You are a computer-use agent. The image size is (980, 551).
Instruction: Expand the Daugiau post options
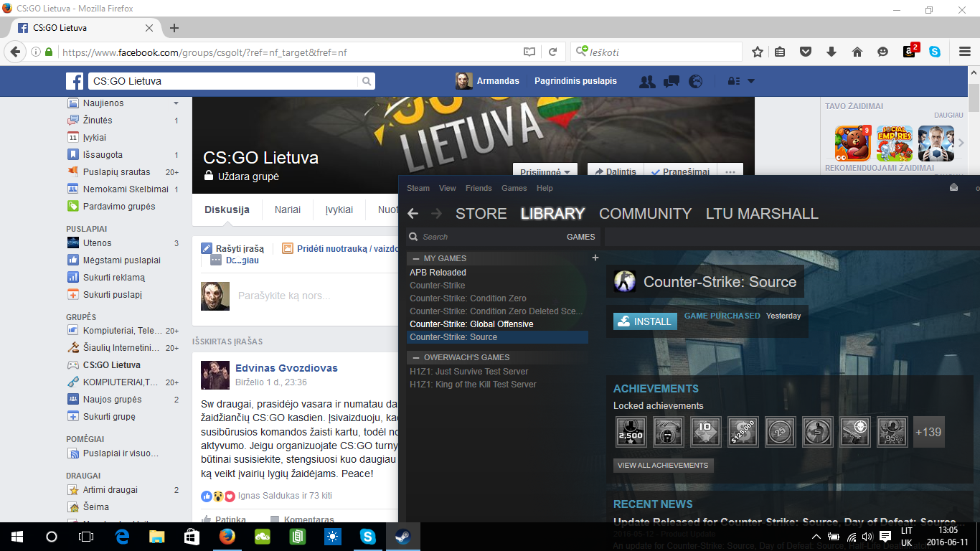click(235, 260)
